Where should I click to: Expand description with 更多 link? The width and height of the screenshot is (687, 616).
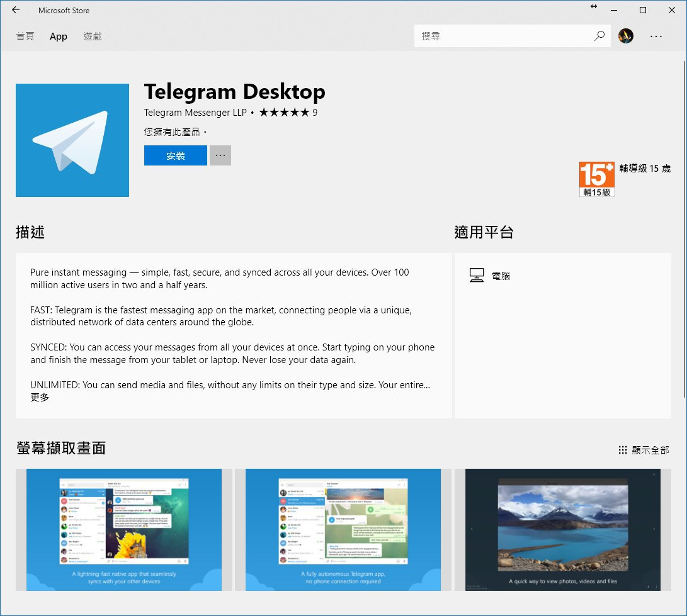(x=40, y=397)
